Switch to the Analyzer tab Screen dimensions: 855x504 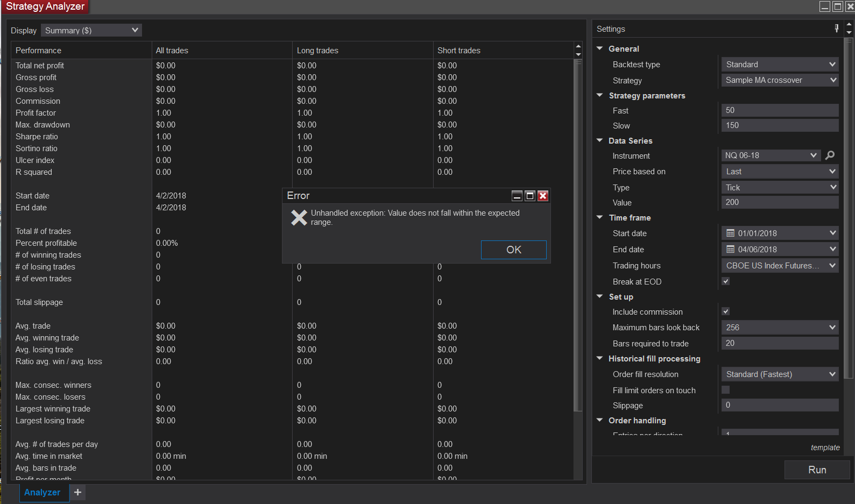(43, 492)
